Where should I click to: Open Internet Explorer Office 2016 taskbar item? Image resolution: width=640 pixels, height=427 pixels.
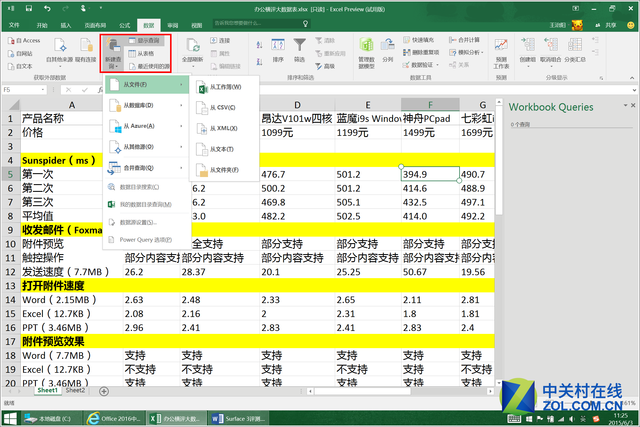coord(114,419)
